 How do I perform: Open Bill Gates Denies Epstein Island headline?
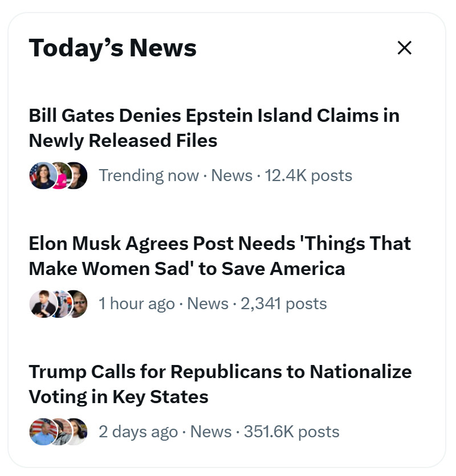pos(214,128)
